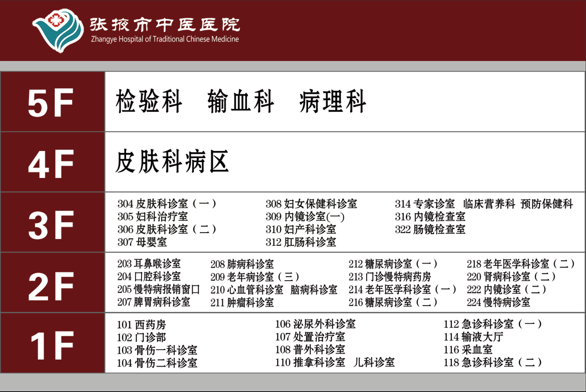
Task: Click 脑病科诊室 on the 2F row
Action: coord(314,290)
